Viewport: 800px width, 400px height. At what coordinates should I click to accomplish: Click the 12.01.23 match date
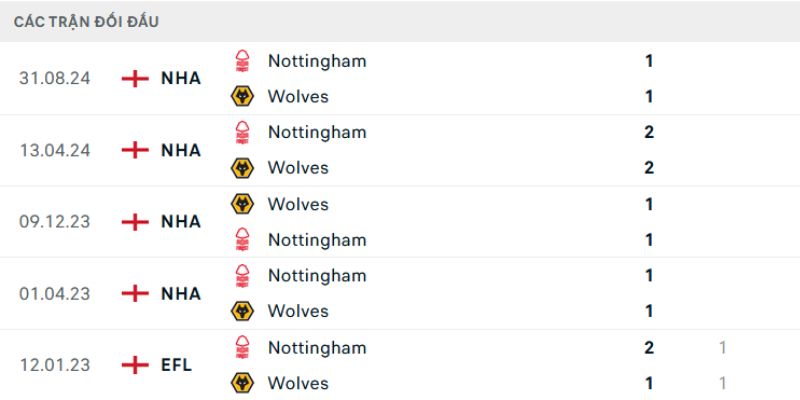point(55,365)
